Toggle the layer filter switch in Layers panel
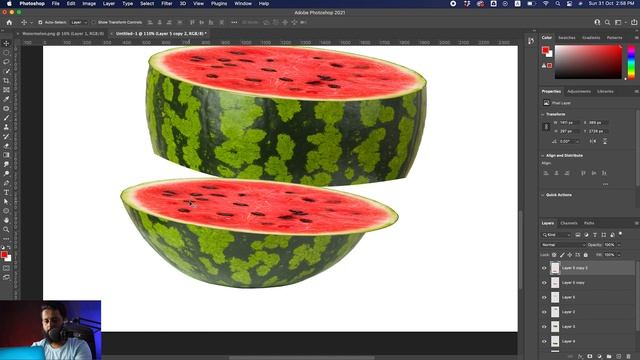 620,234
